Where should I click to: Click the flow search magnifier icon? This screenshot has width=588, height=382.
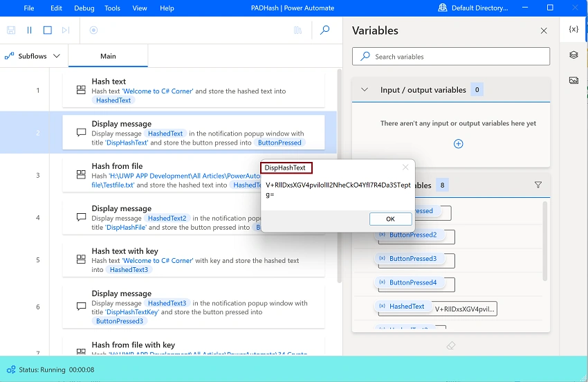(324, 30)
